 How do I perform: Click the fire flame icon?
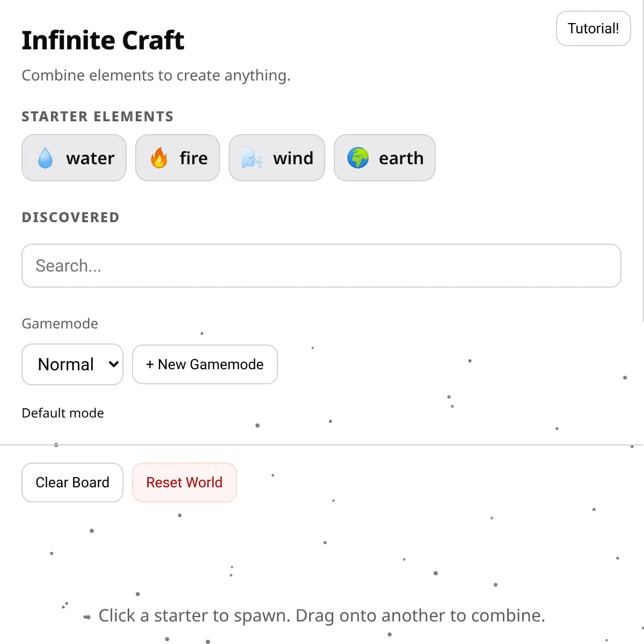pyautogui.click(x=159, y=158)
